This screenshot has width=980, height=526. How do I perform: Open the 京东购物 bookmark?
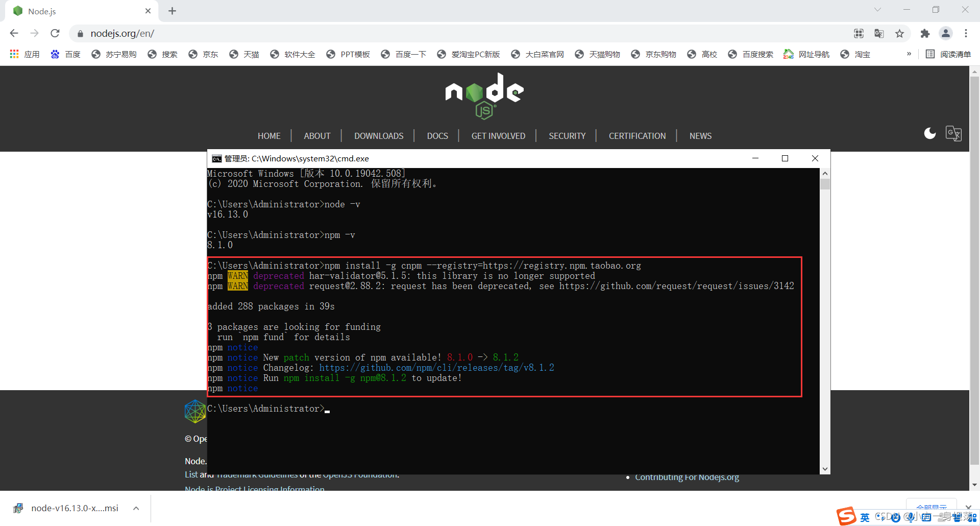tap(653, 54)
